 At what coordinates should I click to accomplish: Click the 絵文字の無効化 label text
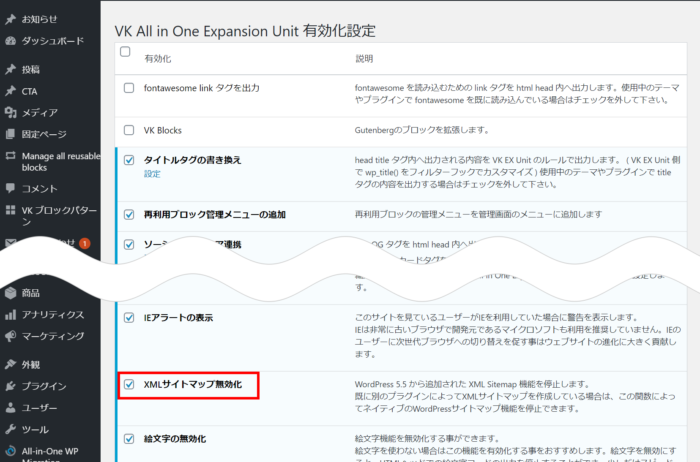(x=175, y=439)
